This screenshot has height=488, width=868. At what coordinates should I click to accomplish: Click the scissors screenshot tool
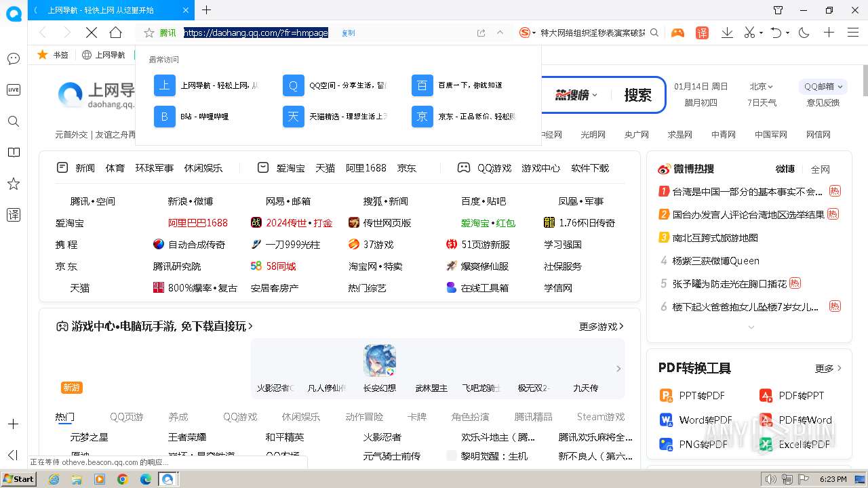point(749,33)
